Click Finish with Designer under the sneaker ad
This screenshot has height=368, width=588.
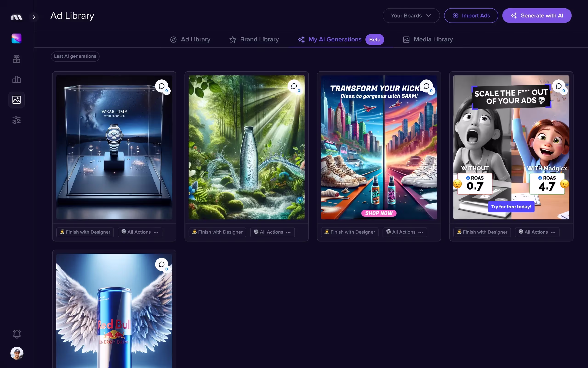click(x=350, y=232)
